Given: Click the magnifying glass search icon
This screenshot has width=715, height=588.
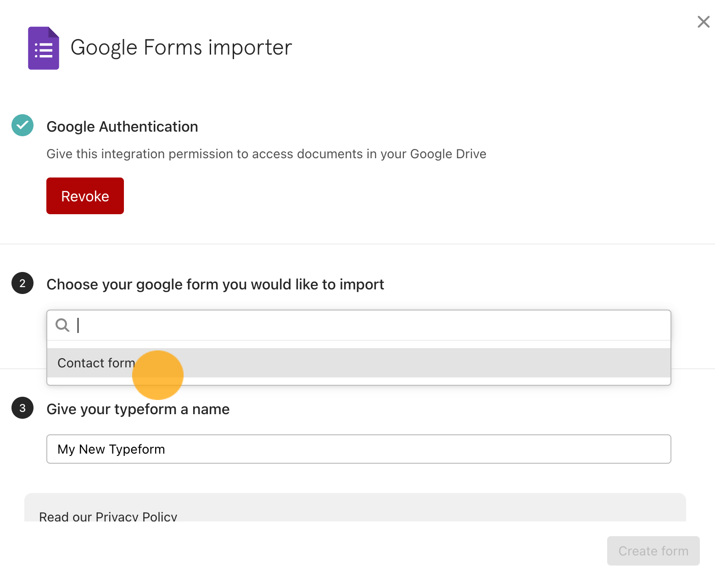Looking at the screenshot, I should 62,325.
